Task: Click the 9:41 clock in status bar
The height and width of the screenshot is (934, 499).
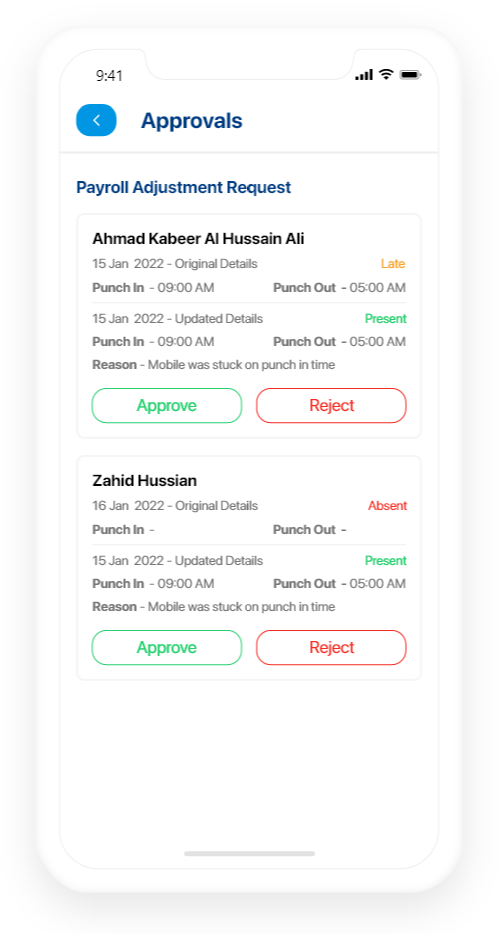Action: 109,76
